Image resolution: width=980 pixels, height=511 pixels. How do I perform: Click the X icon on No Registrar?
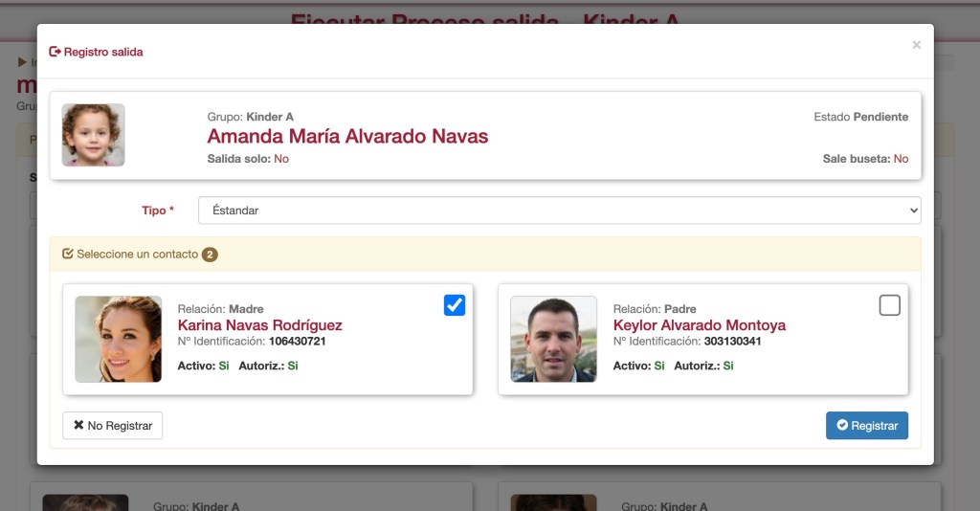(78, 425)
